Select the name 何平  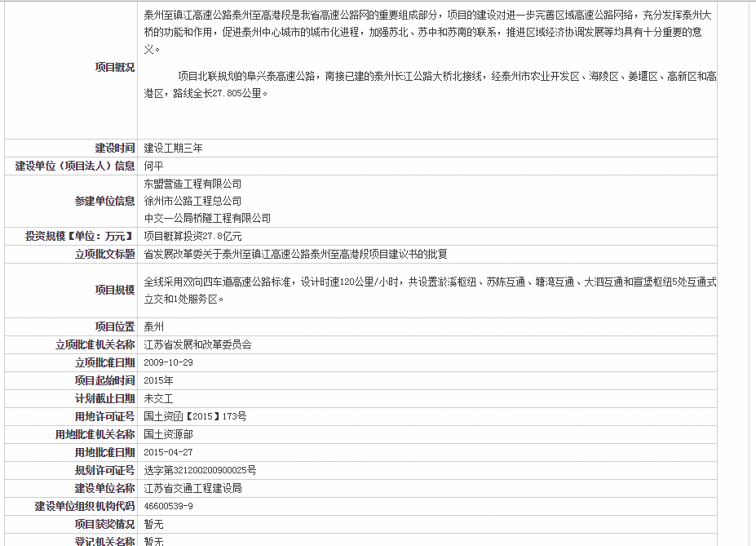153,166
